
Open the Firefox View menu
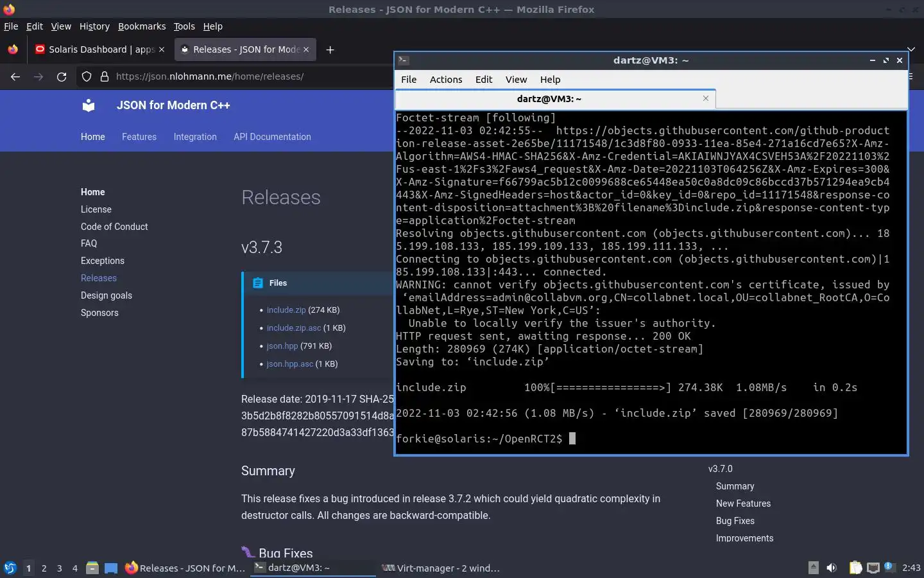point(61,26)
